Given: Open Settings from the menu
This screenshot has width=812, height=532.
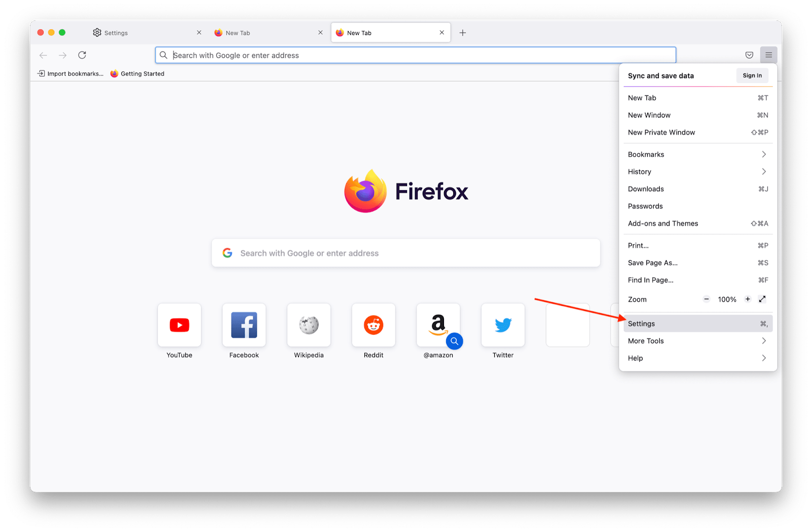Looking at the screenshot, I should [698, 324].
